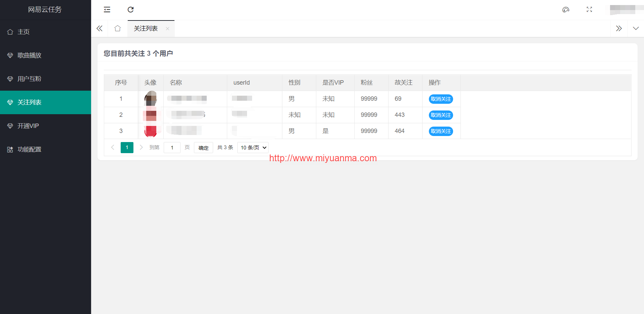Click the 共 3 条 total count text

tap(225, 147)
